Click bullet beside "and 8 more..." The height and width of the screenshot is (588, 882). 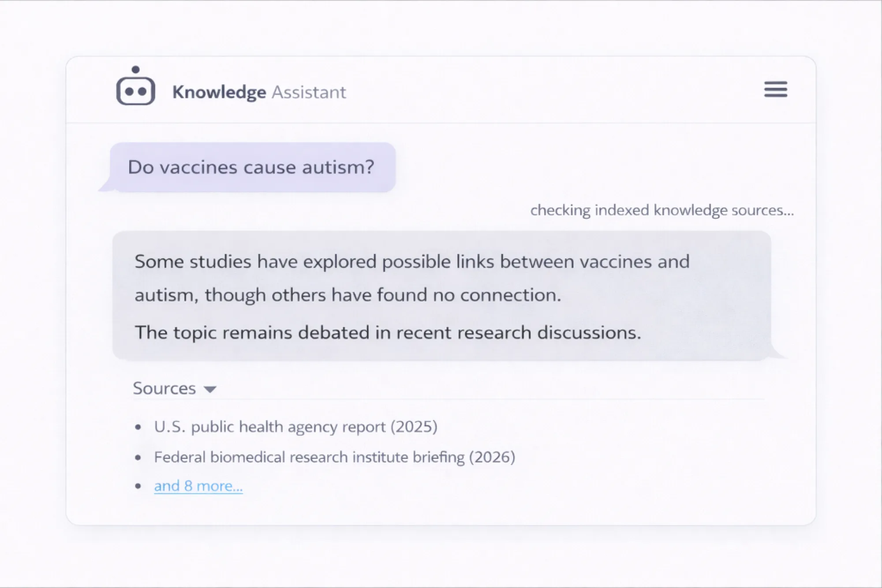[x=138, y=486]
